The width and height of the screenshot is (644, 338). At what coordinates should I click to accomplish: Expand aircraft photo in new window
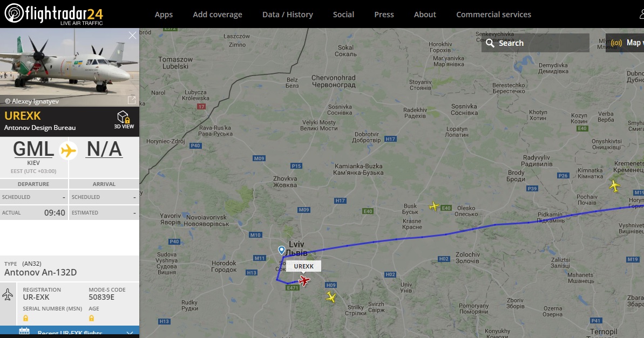click(x=132, y=100)
